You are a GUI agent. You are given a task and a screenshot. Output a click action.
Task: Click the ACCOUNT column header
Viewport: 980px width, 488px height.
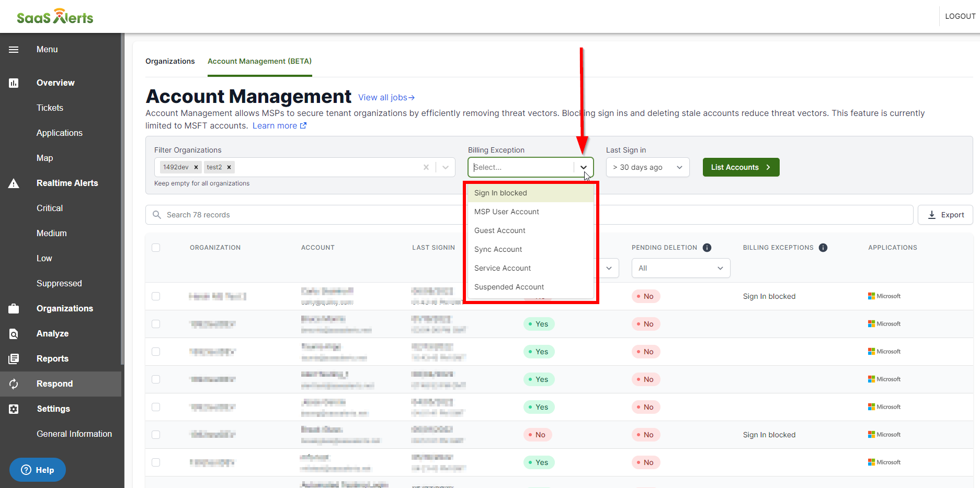click(x=317, y=248)
